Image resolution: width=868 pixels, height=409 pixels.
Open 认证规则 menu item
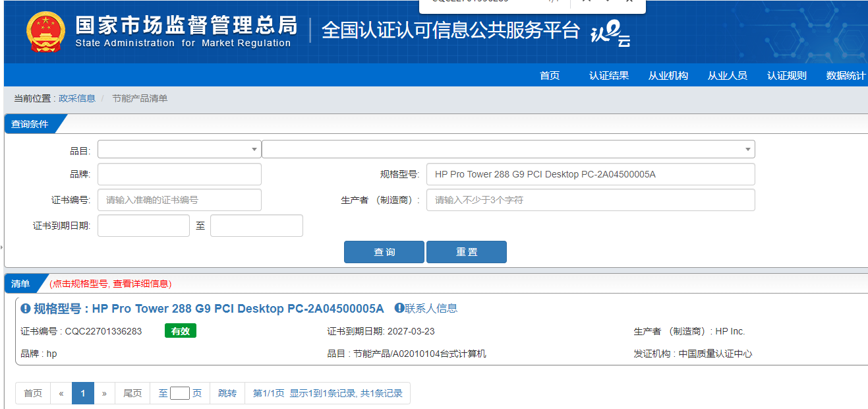tap(787, 76)
